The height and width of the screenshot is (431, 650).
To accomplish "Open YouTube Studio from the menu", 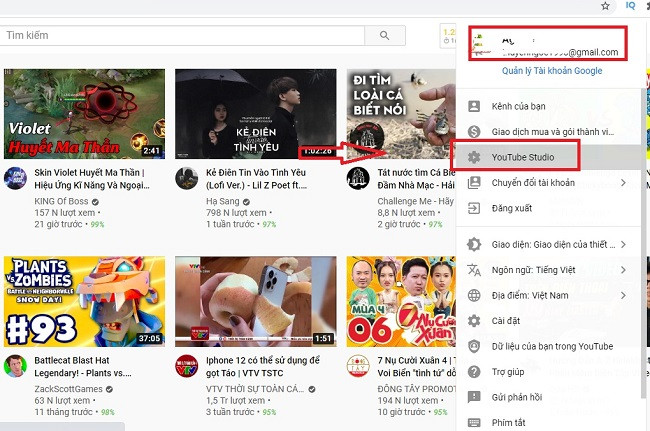I will click(548, 157).
